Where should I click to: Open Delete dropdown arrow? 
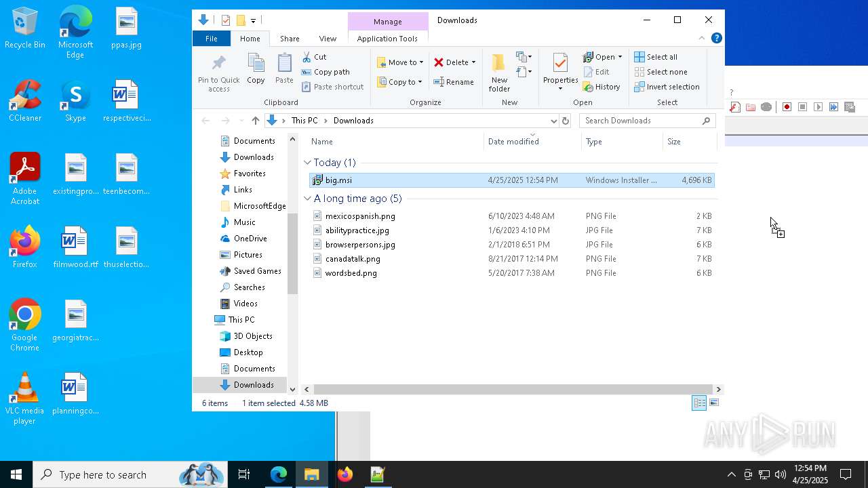[x=473, y=62]
